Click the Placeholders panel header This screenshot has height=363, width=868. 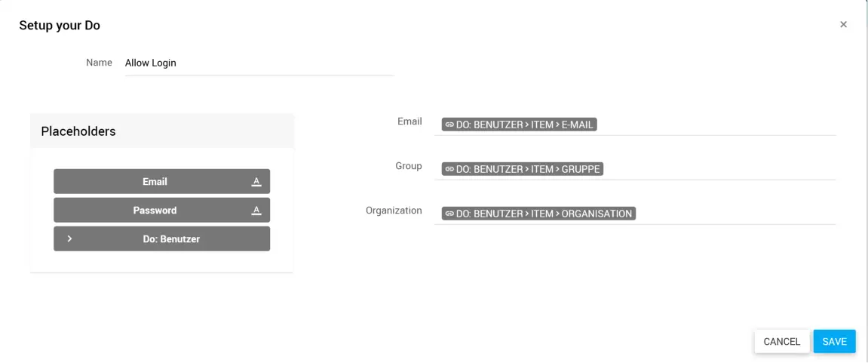coord(161,131)
